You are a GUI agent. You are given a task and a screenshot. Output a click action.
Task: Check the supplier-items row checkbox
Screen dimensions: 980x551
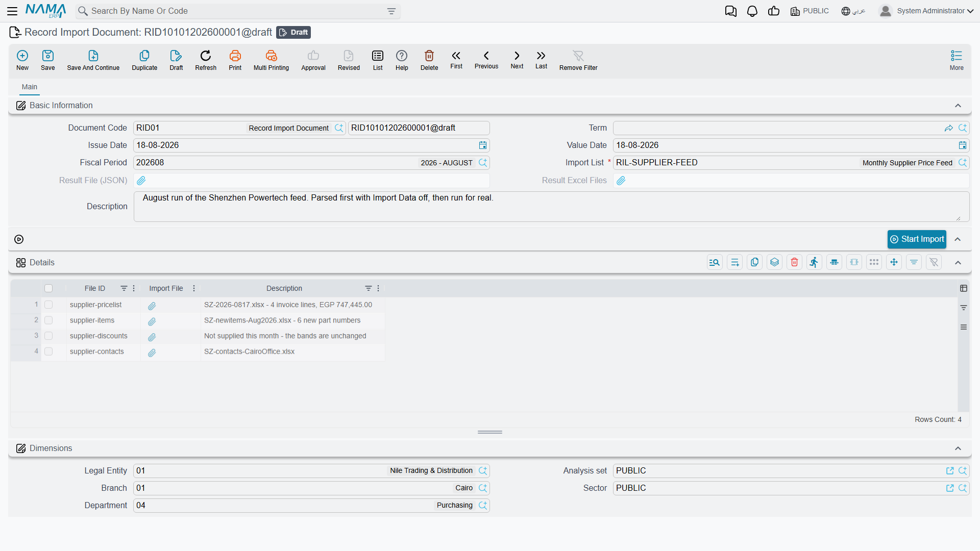[x=48, y=320]
